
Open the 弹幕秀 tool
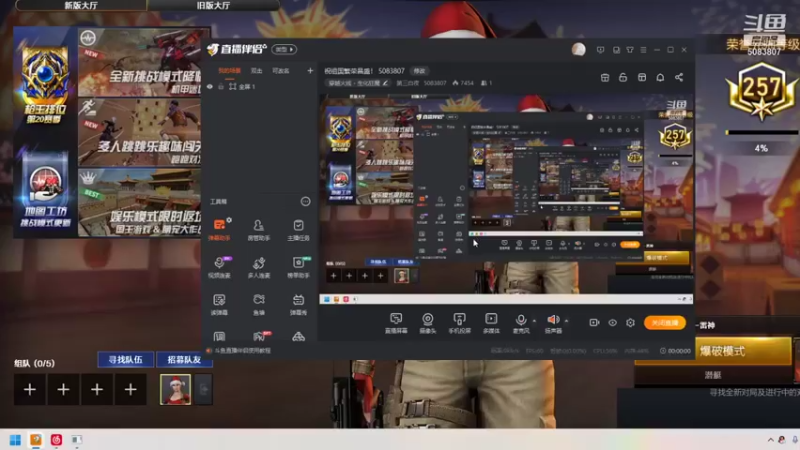coord(298,304)
